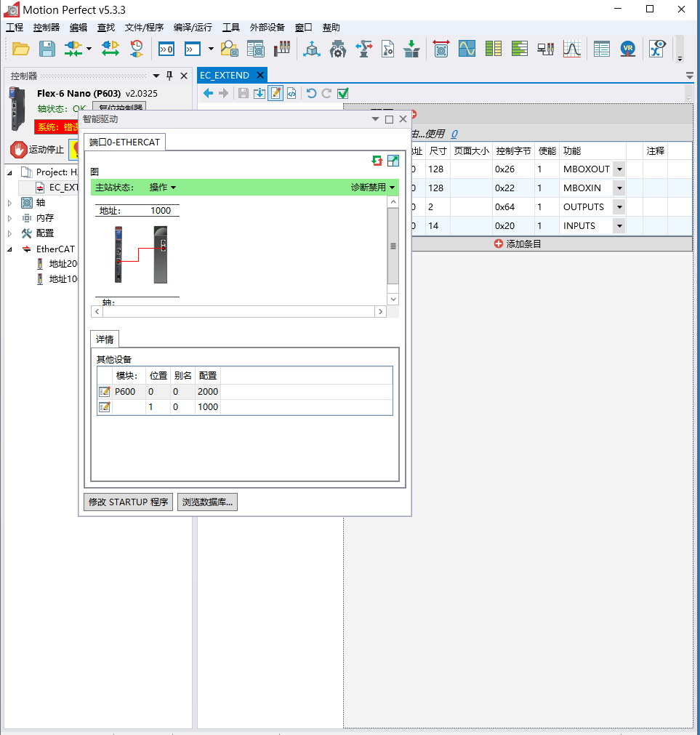Viewport: 700px width, 735px height.
Task: Click the load package green arrow icon
Action: coord(411,49)
